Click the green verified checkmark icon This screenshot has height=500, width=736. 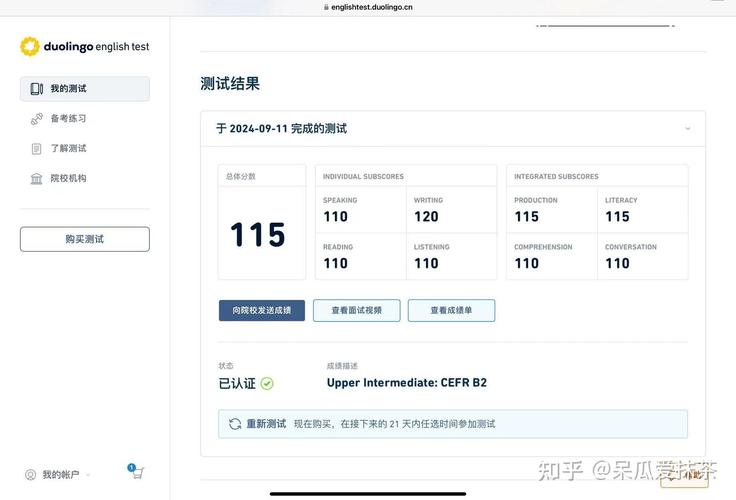tap(267, 384)
